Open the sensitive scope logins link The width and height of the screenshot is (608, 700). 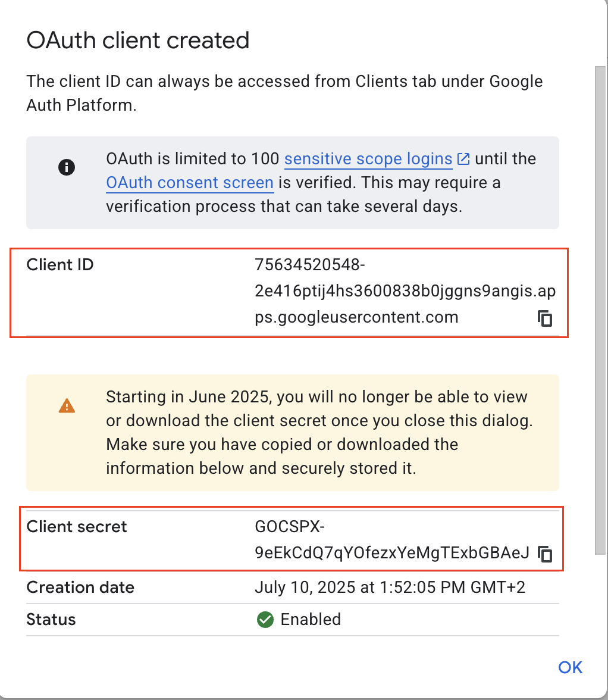(368, 160)
